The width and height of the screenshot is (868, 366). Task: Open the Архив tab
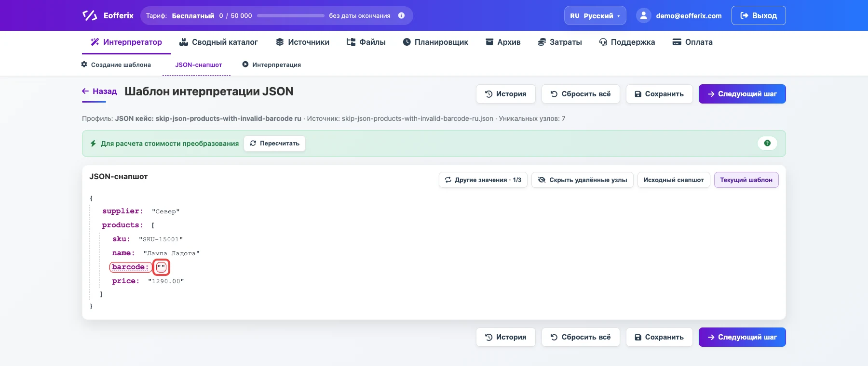pyautogui.click(x=503, y=42)
